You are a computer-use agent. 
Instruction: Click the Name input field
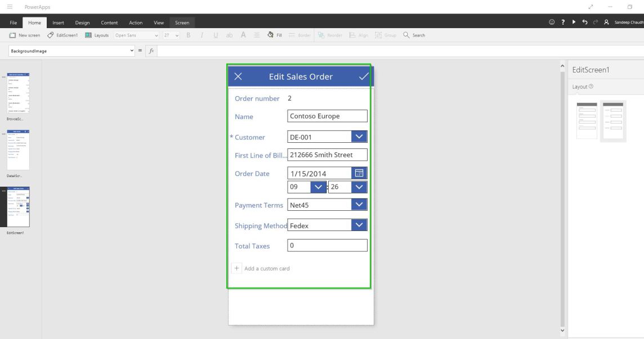[327, 116]
